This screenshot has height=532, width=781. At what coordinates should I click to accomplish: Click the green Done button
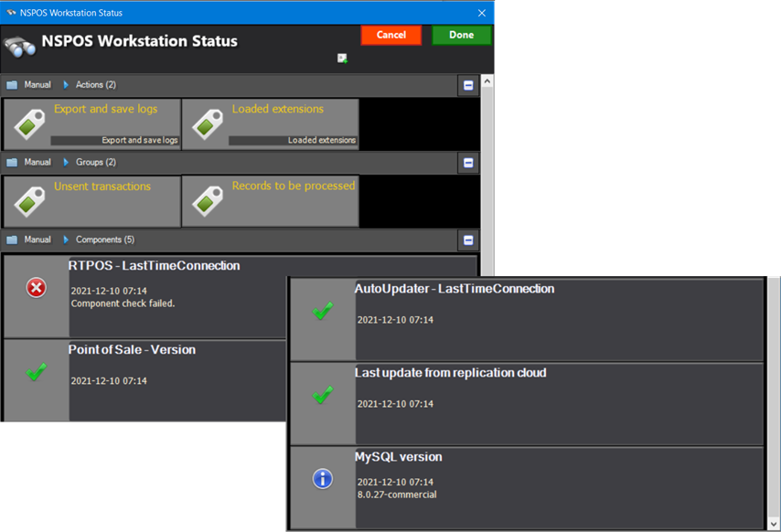461,35
